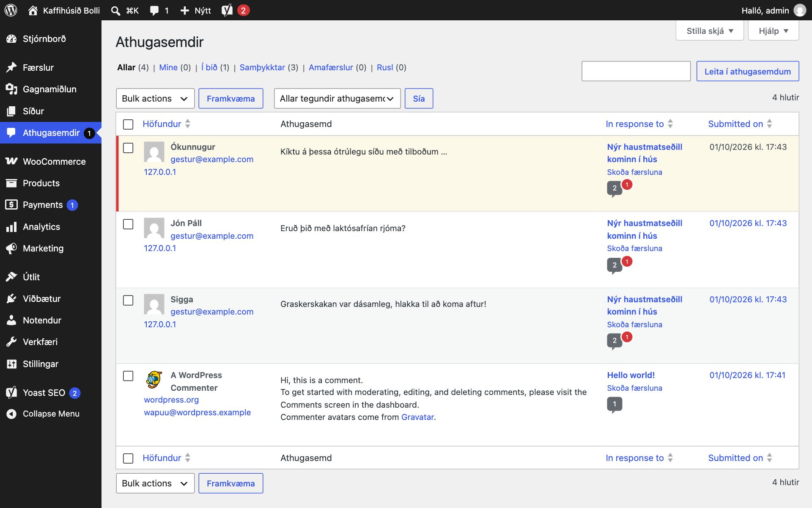The image size is (812, 508).
Task: Check the Jón Páll comment checkbox
Action: (128, 224)
